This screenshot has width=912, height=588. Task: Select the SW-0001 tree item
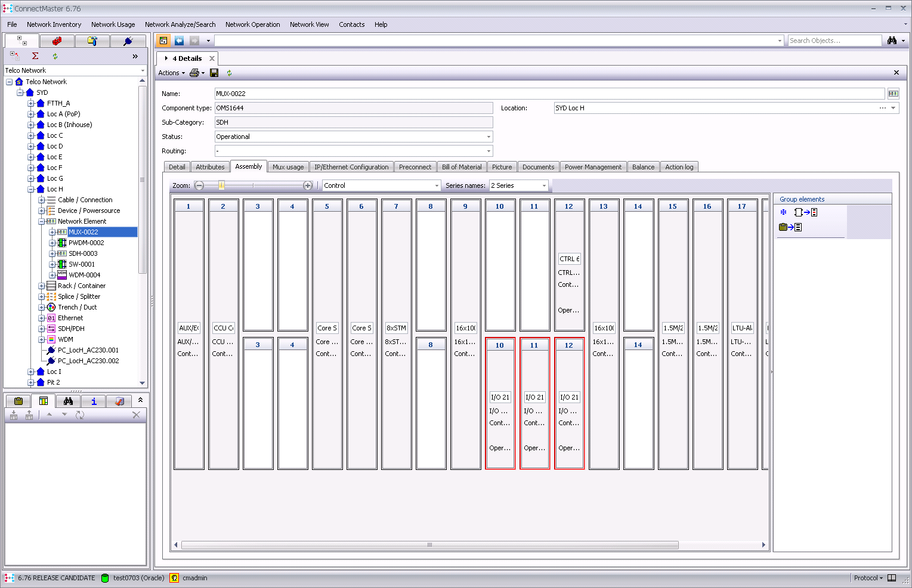coord(82,264)
